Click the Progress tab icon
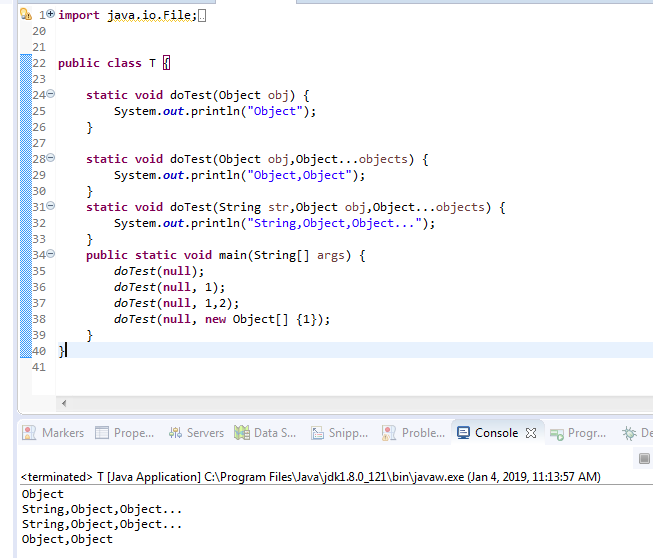The height and width of the screenshot is (558, 653). (x=557, y=434)
